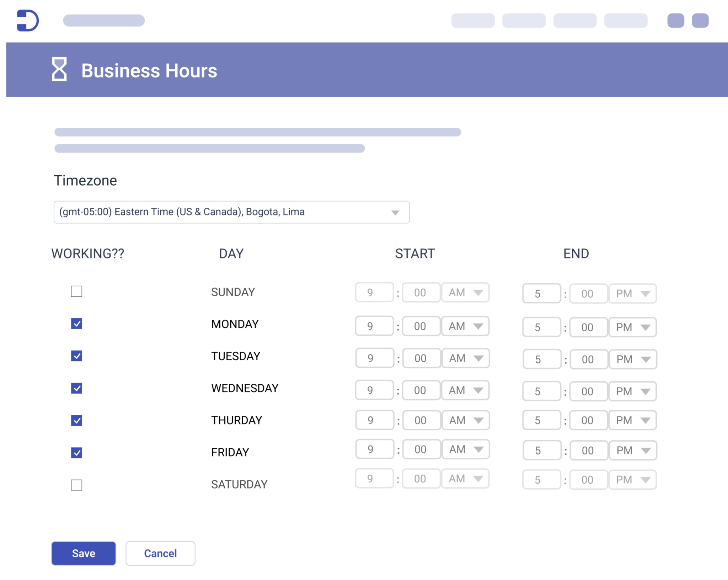Screen dimensions: 728x580
Task: Open the AM dropdown for Thursday start time
Action: (466, 420)
